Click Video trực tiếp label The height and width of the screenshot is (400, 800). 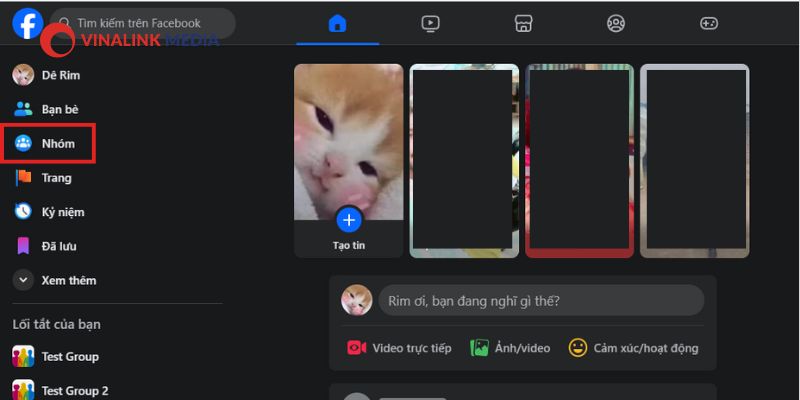click(412, 348)
